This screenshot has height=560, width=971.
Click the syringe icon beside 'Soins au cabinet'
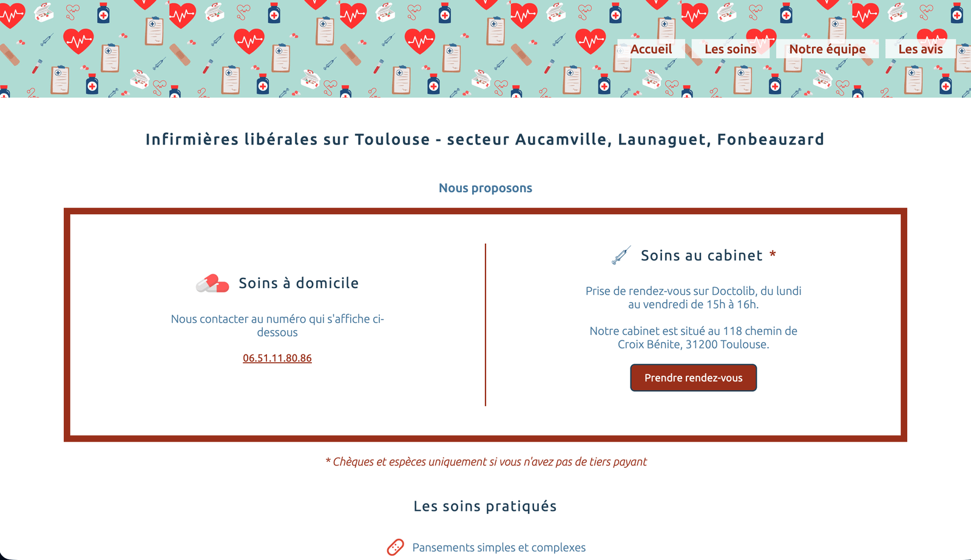coord(621,255)
